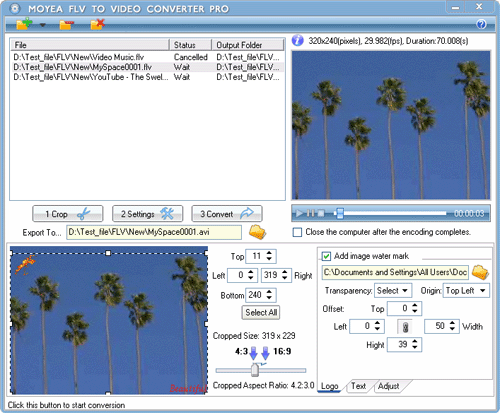Click the watermark image path field

point(395,272)
